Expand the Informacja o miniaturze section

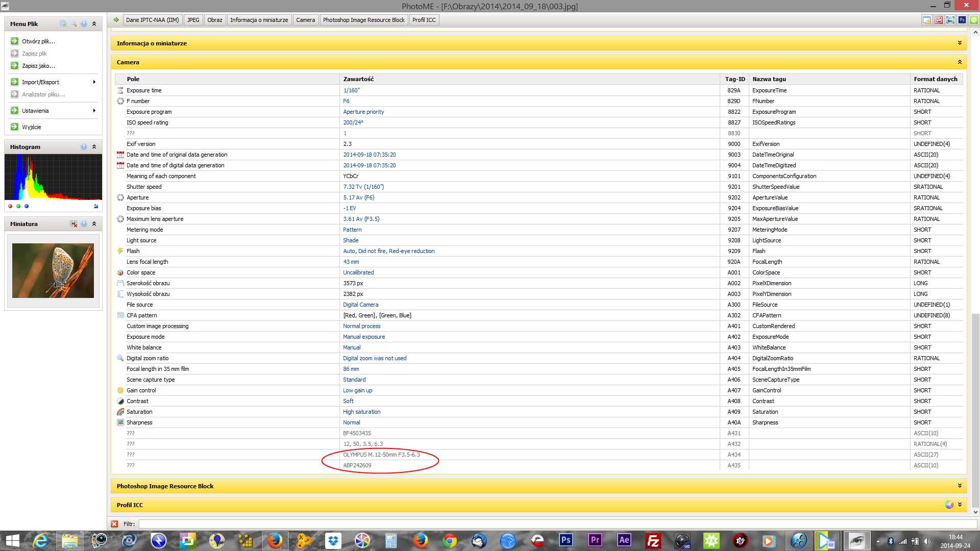(960, 43)
